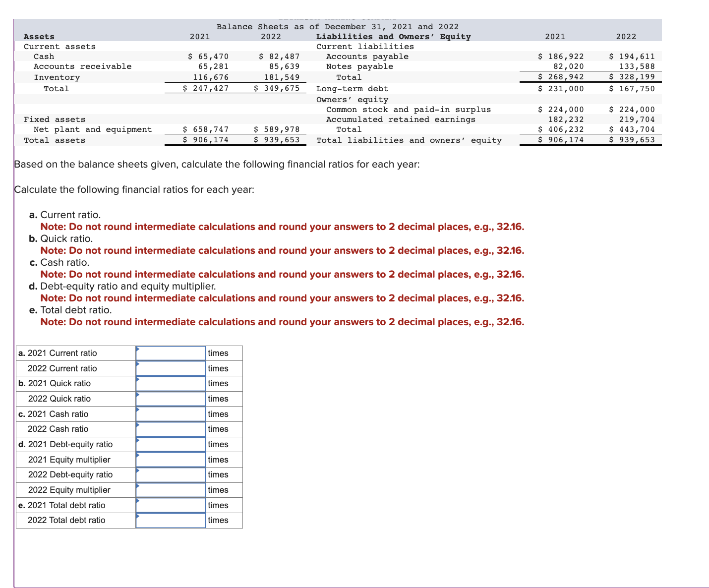This screenshot has height=588, width=709.
Task: Select Accounts payable value "$ 186,922"
Action: pyautogui.click(x=561, y=57)
